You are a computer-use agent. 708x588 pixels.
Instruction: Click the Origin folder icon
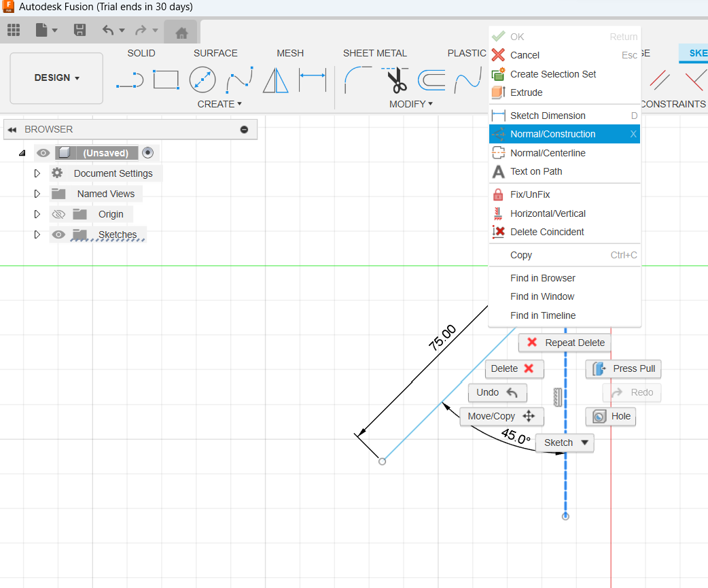(x=80, y=214)
